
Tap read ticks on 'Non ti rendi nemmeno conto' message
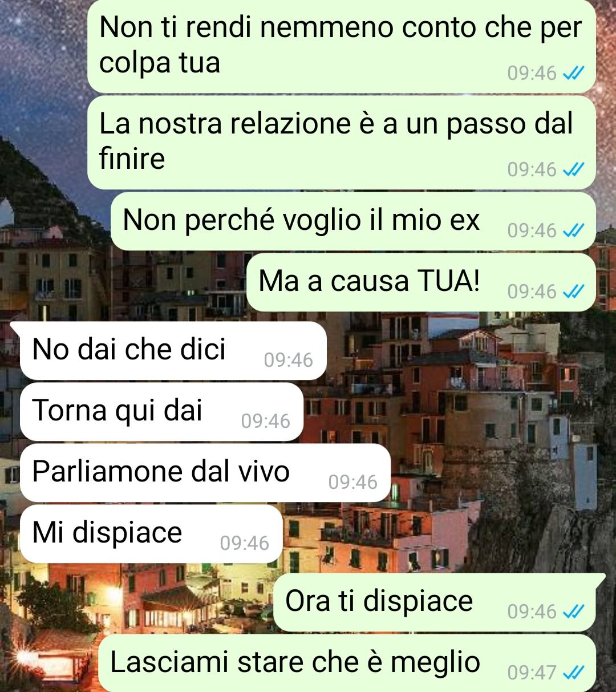coord(573,73)
